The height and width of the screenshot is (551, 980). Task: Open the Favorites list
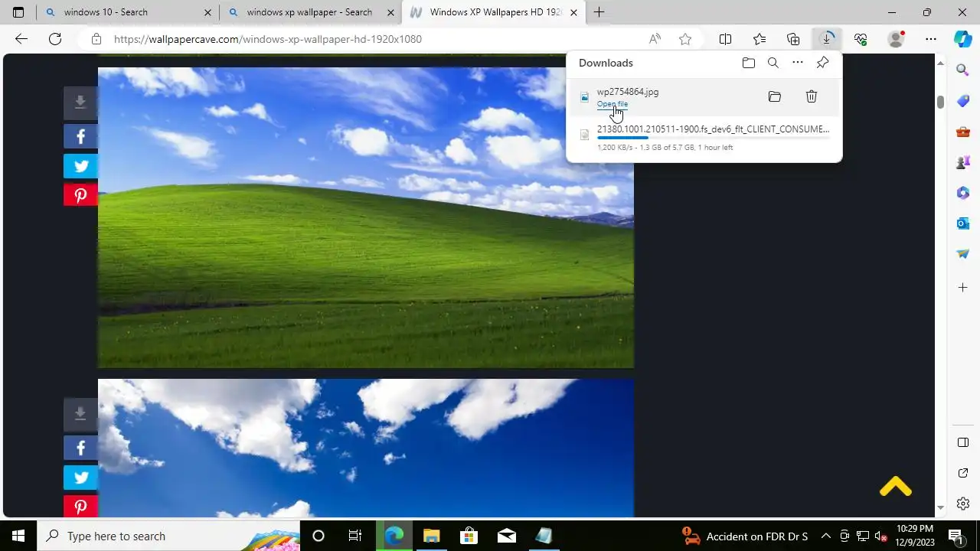point(759,39)
